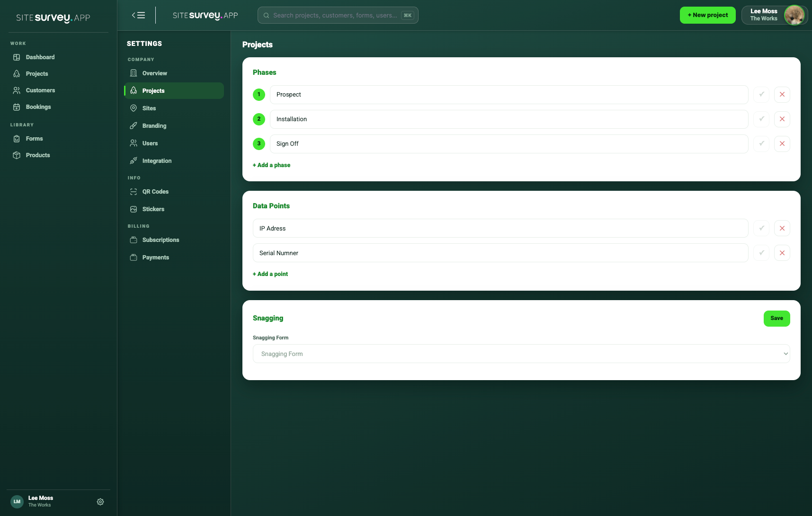Screen dimensions: 812x516
Task: Collapse the sidebar with the menu toggle icon
Action: (138, 15)
